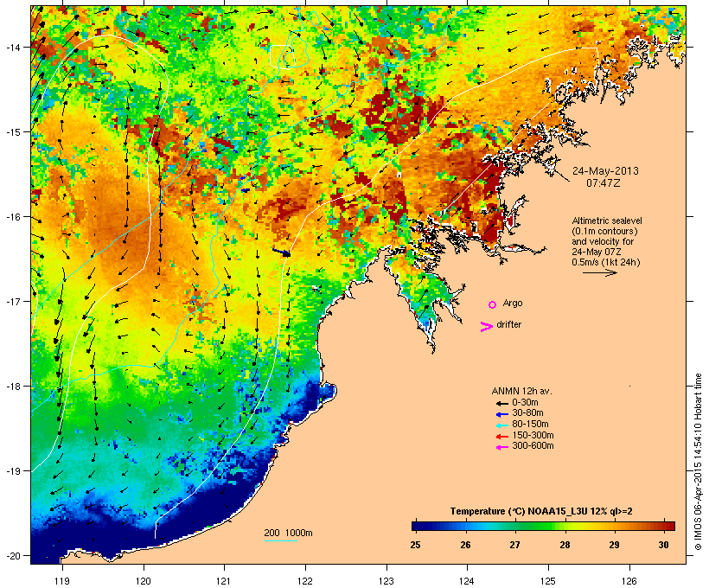This screenshot has height=588, width=709.
Task: Click the dark red 30°C end of colorbar
Action: (670, 526)
